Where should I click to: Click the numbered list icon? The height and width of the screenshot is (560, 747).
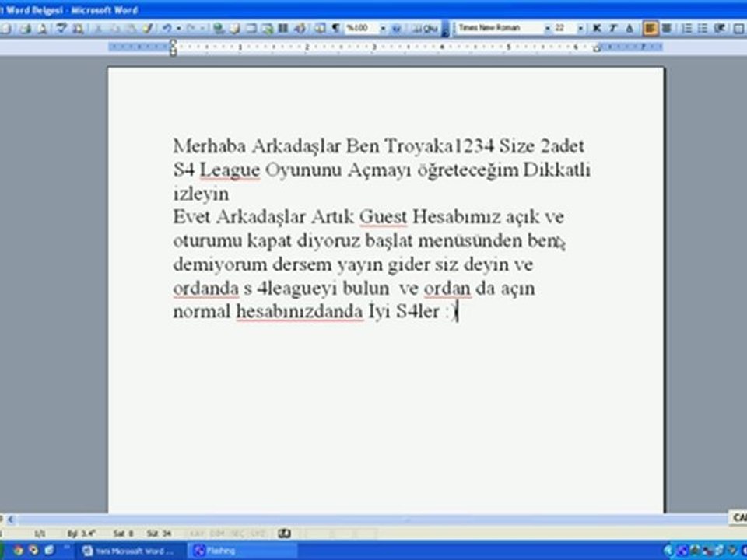coord(686,29)
